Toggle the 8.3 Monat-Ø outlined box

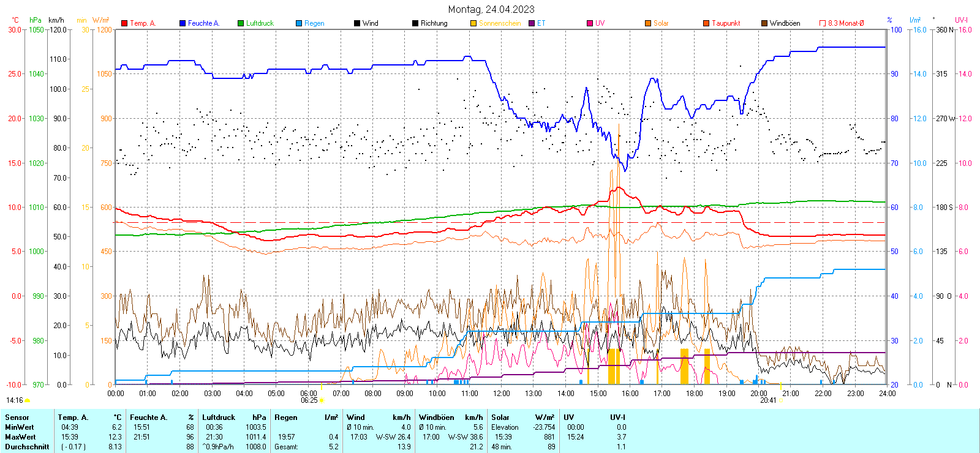(x=823, y=23)
